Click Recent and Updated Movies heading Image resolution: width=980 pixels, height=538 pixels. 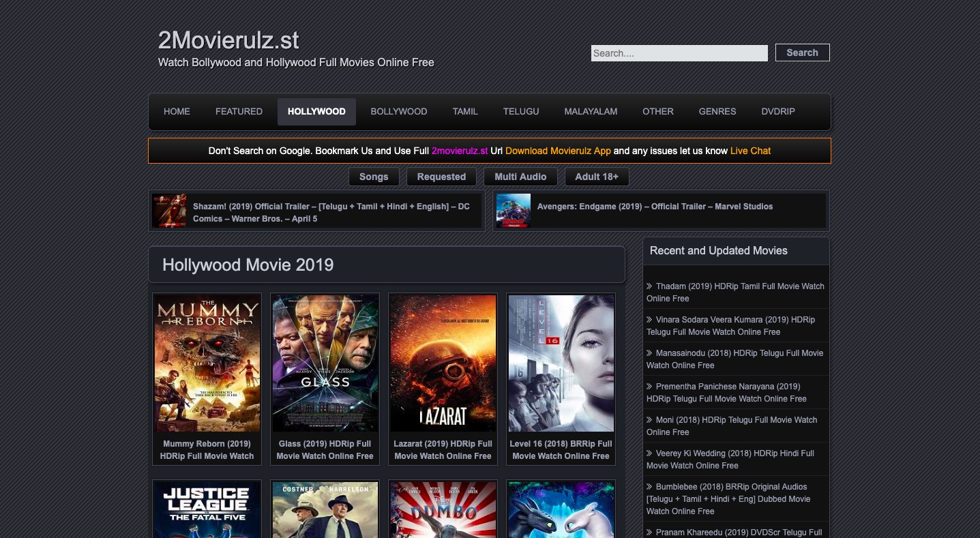(x=718, y=251)
